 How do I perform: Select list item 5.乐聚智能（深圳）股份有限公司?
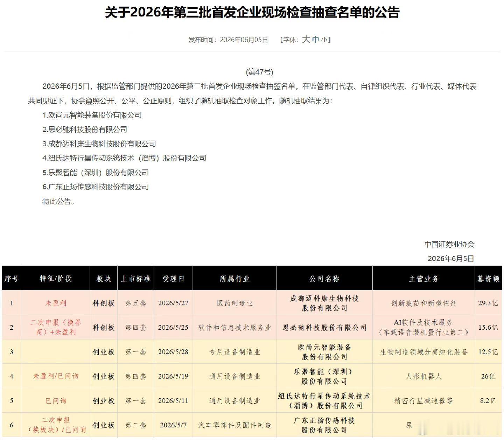tap(96, 173)
